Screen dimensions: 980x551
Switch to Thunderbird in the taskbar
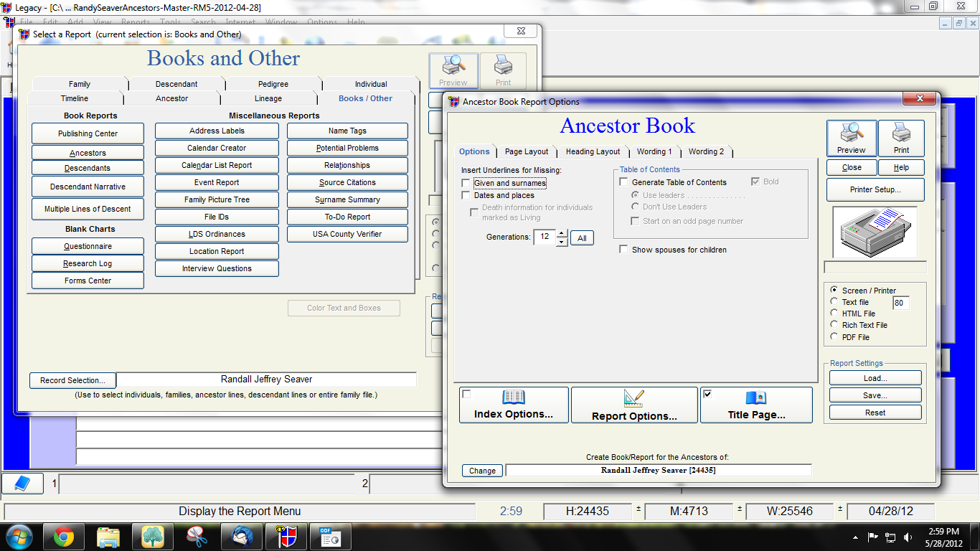click(x=242, y=537)
